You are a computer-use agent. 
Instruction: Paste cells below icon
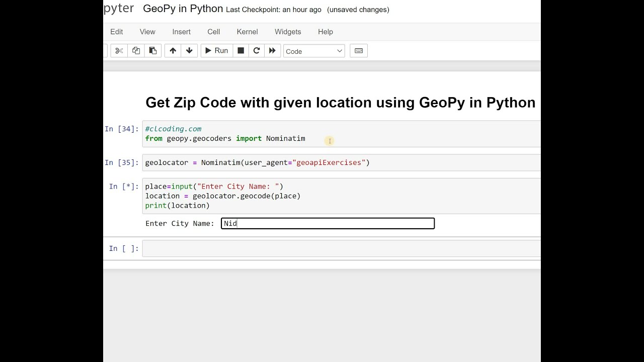tap(153, 51)
